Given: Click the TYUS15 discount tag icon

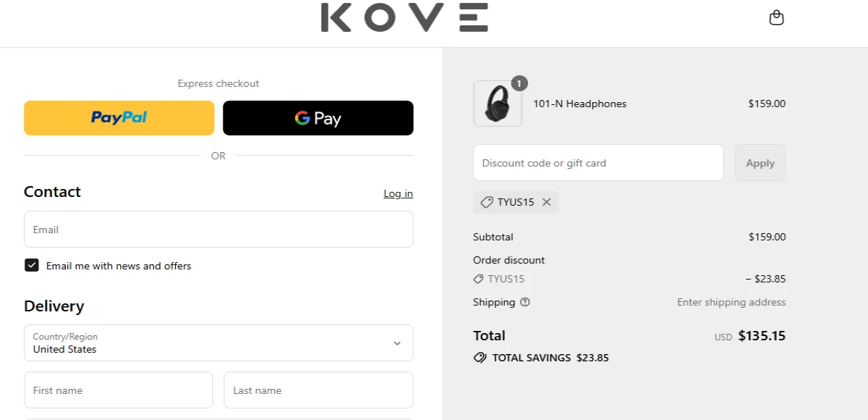Looking at the screenshot, I should click(x=487, y=202).
